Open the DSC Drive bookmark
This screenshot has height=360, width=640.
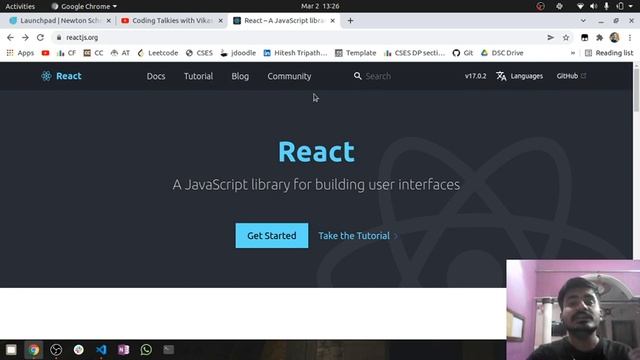502,53
